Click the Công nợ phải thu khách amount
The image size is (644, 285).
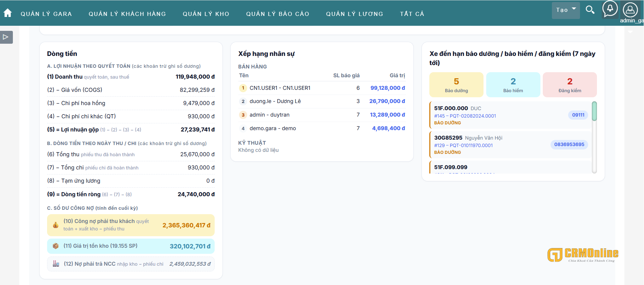click(187, 225)
